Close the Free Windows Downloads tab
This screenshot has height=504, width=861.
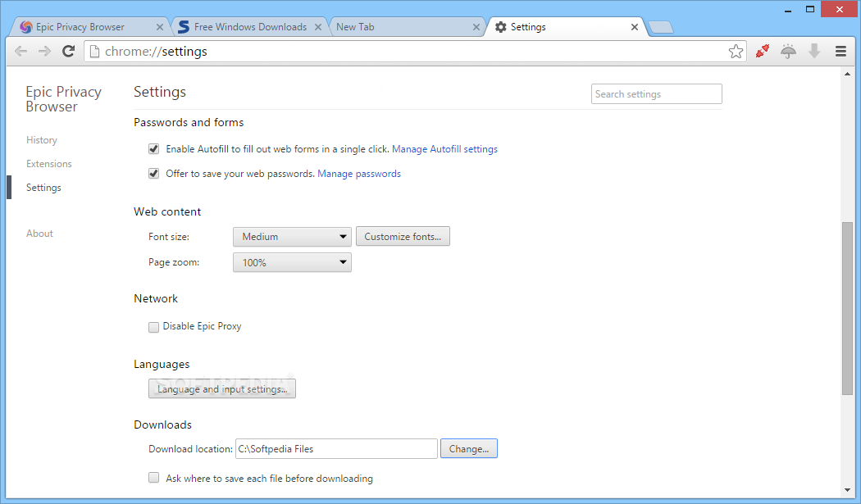[x=318, y=27]
